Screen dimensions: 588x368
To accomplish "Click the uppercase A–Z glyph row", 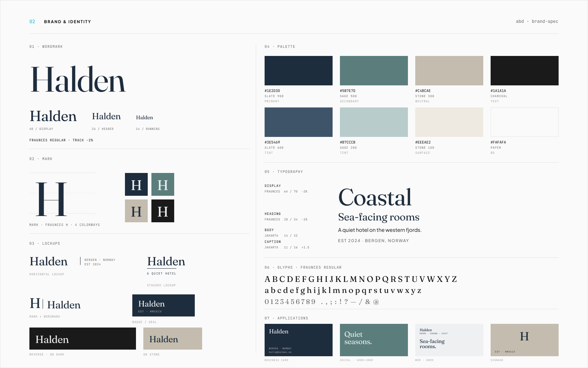I will click(361, 279).
